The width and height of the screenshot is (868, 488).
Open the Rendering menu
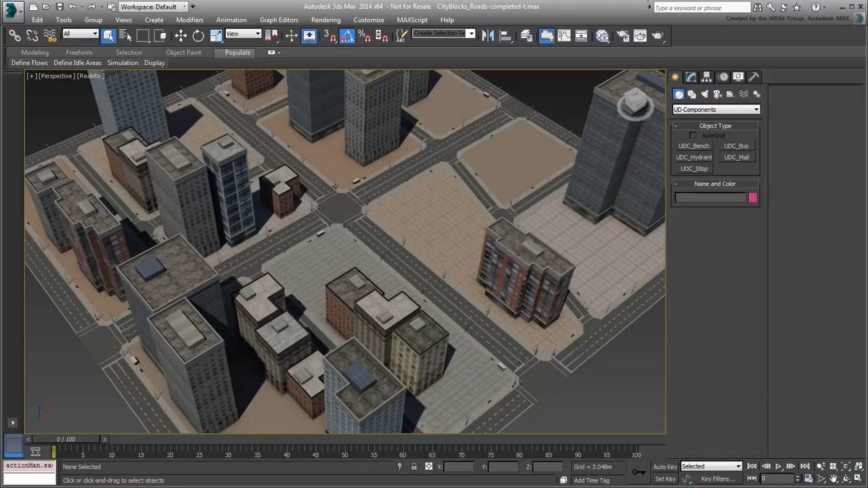pyautogui.click(x=325, y=20)
